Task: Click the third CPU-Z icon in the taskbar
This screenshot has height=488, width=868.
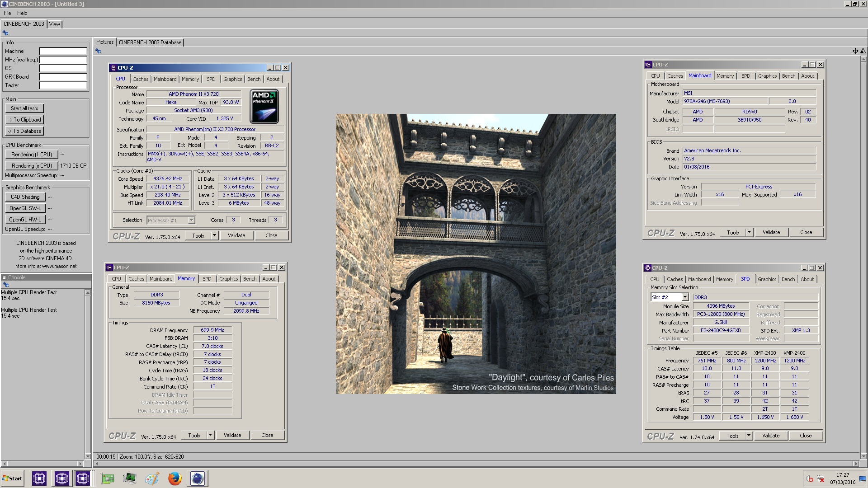Action: click(x=82, y=478)
